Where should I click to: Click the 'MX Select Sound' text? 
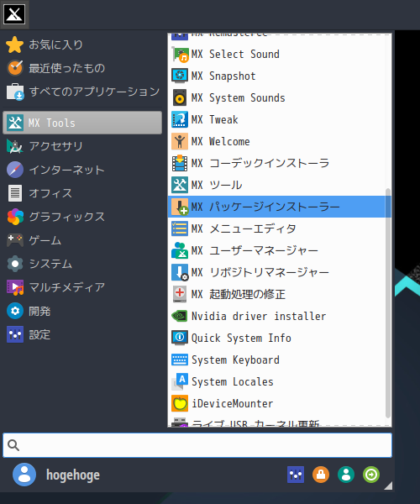pos(235,54)
